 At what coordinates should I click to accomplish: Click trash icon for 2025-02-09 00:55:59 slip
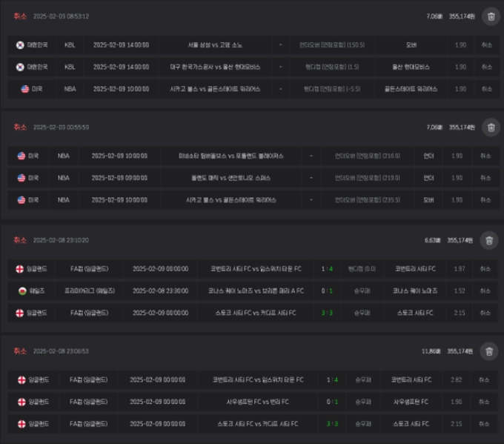[491, 127]
